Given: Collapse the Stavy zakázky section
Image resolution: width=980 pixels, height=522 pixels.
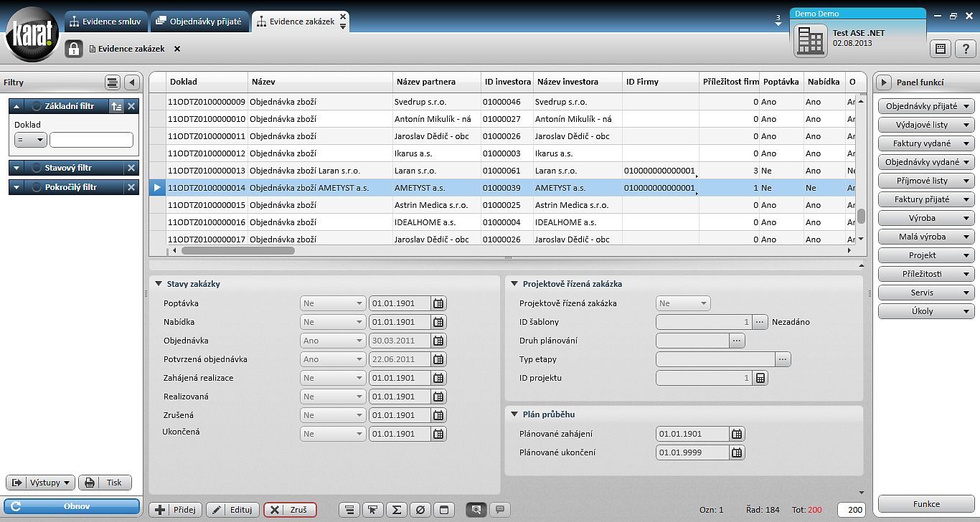Looking at the screenshot, I should point(159,284).
